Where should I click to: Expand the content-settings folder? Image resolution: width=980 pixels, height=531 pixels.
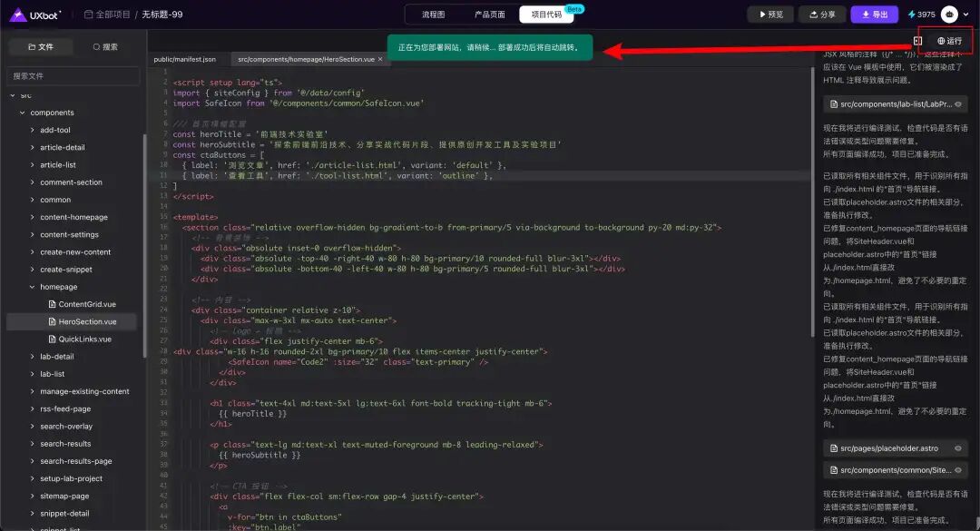pyautogui.click(x=33, y=234)
